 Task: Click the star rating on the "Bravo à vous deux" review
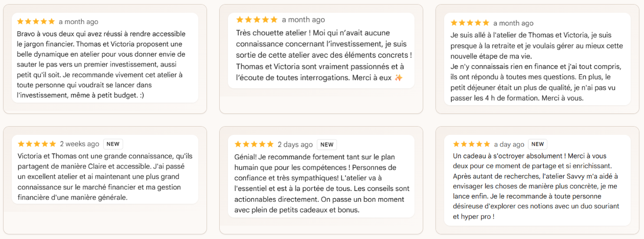[36, 21]
